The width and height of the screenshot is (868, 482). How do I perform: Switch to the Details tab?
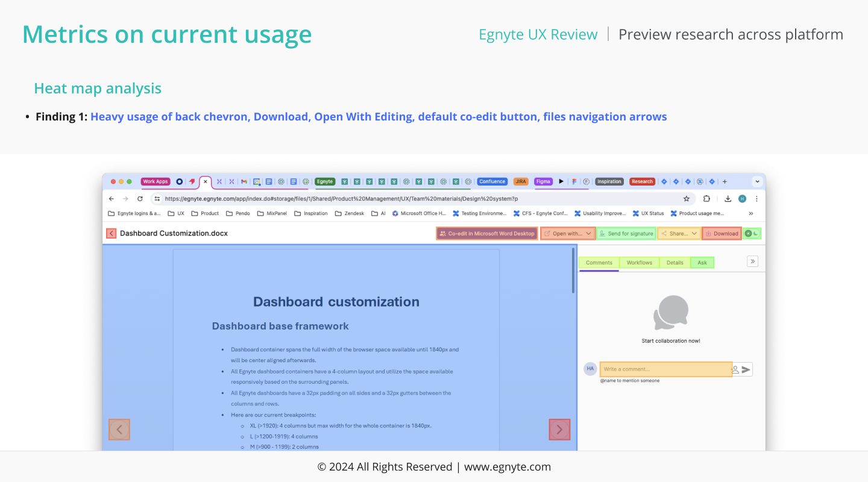[675, 263]
